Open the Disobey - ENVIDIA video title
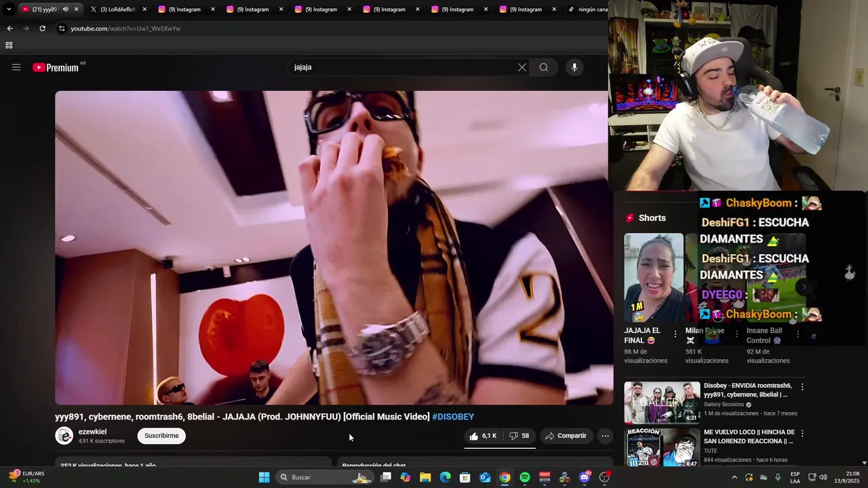 coord(747,390)
